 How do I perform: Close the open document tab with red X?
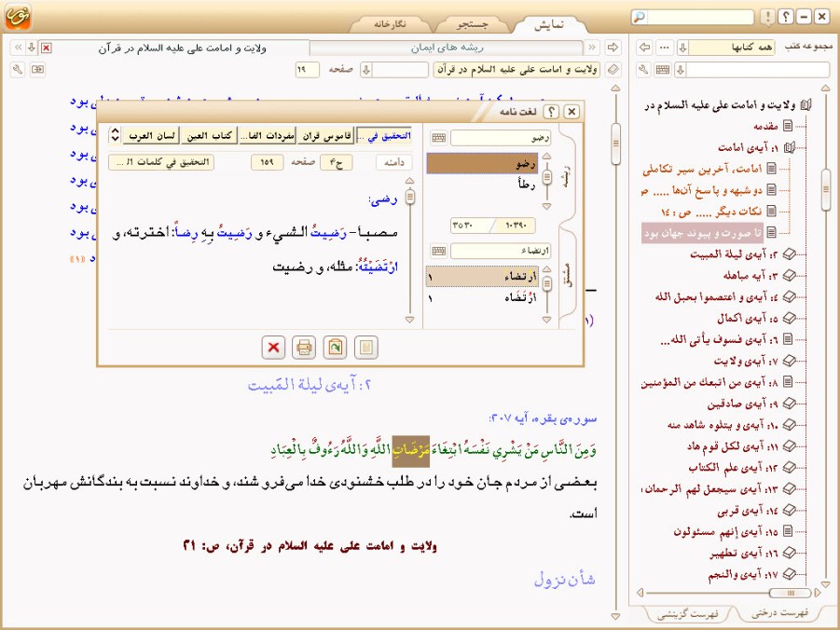pyautogui.click(x=47, y=48)
